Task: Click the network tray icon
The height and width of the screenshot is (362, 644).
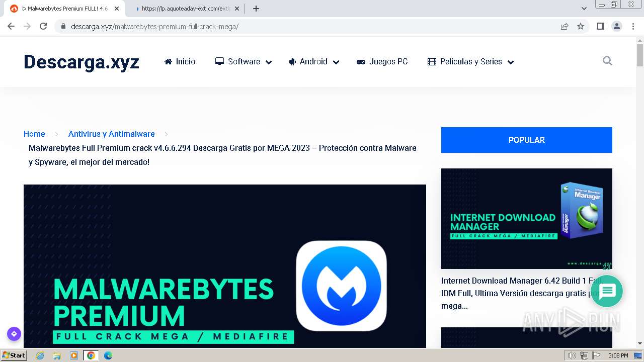Action: coord(584,355)
